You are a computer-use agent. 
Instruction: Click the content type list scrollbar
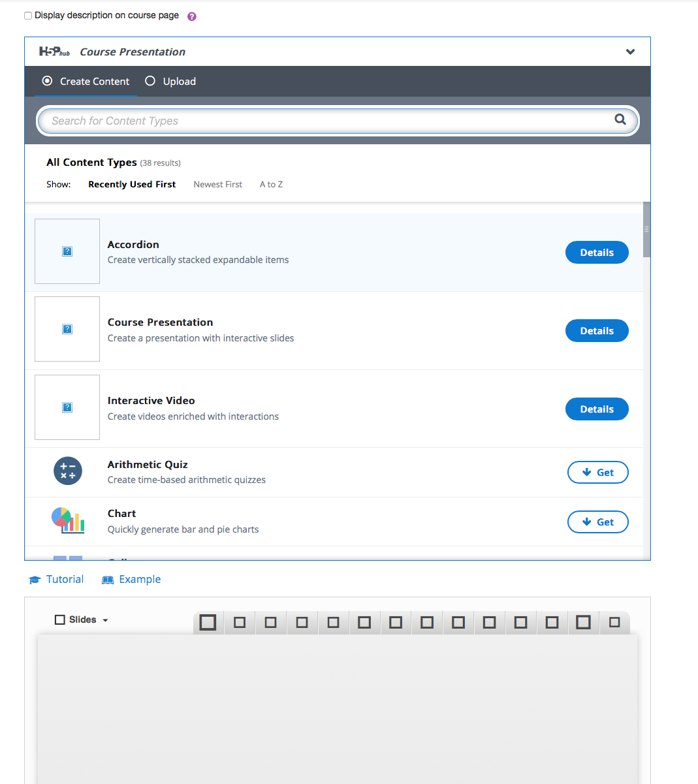click(x=646, y=229)
